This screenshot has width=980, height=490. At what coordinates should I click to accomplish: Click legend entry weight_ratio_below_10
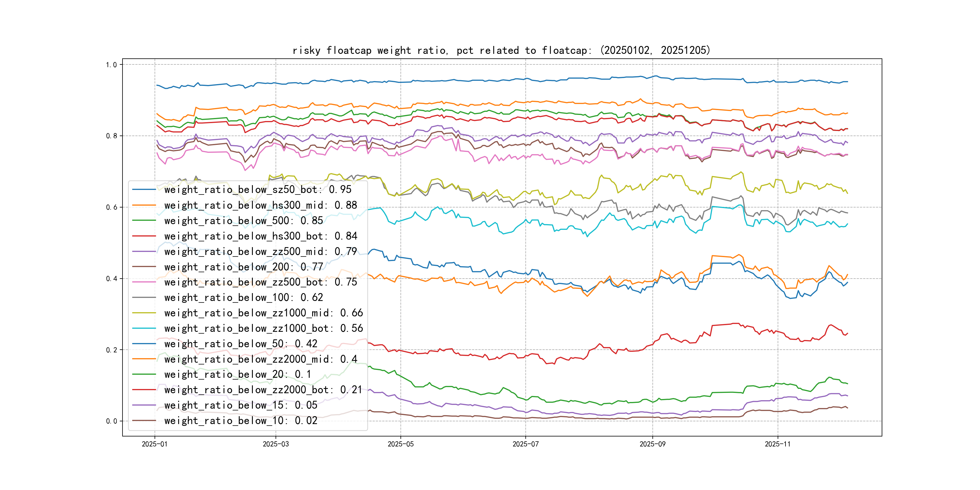click(x=240, y=420)
